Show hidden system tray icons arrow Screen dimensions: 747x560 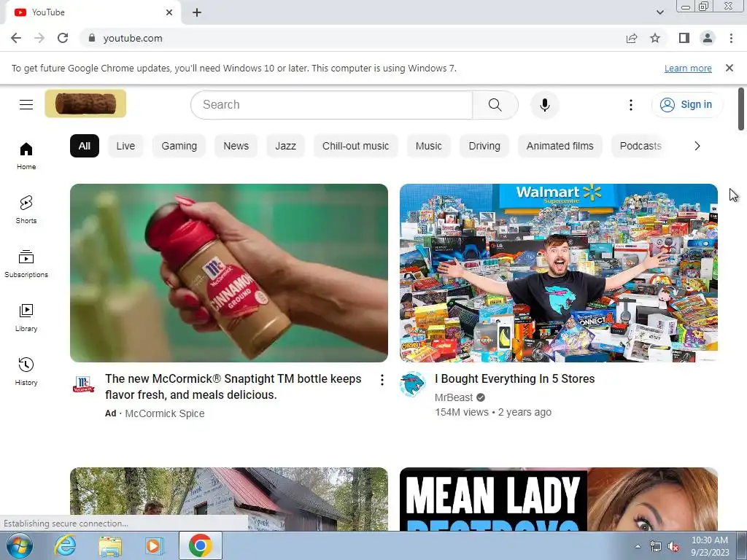tap(638, 546)
